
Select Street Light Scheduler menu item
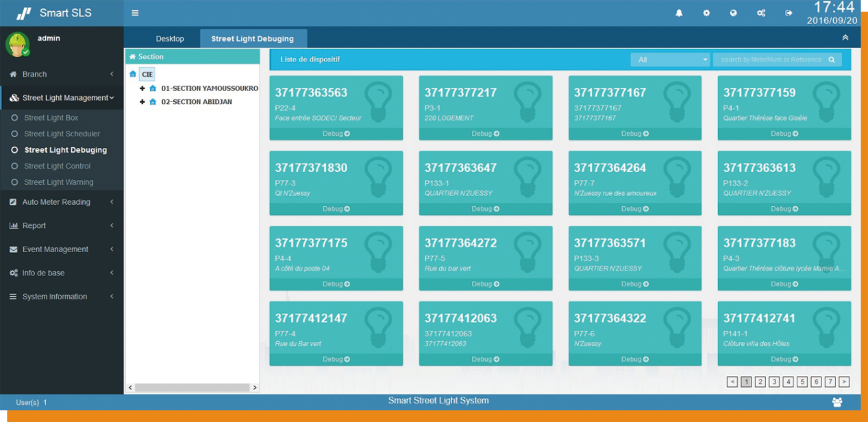coord(62,134)
